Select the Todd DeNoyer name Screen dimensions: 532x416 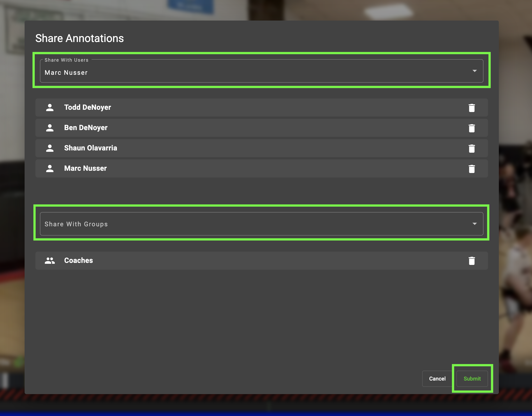(88, 107)
